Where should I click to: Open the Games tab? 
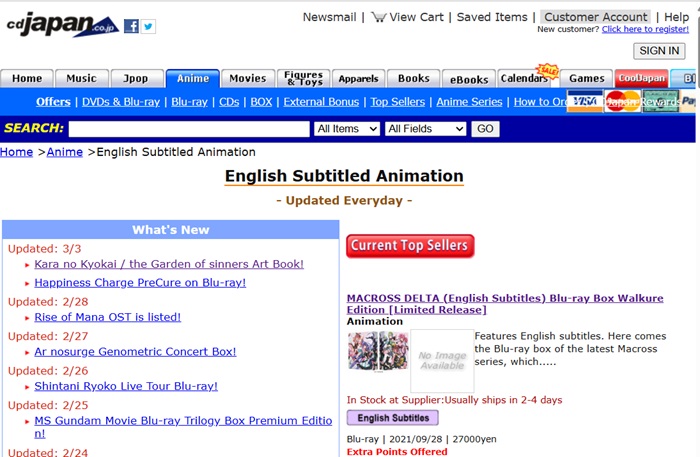click(586, 79)
